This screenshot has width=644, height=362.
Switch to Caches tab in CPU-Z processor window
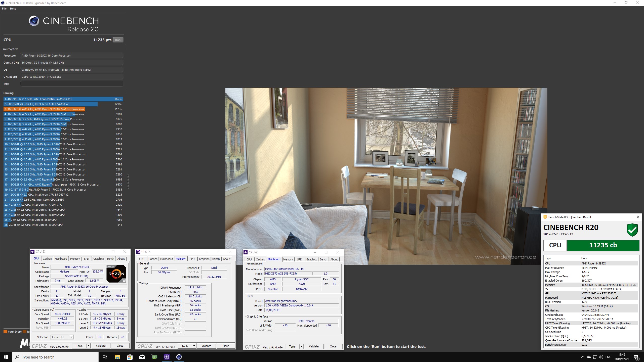pos(47,259)
